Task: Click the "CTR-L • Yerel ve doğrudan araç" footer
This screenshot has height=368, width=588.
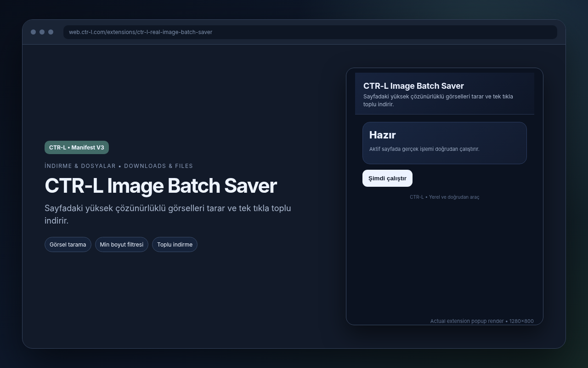Action: pyautogui.click(x=445, y=197)
